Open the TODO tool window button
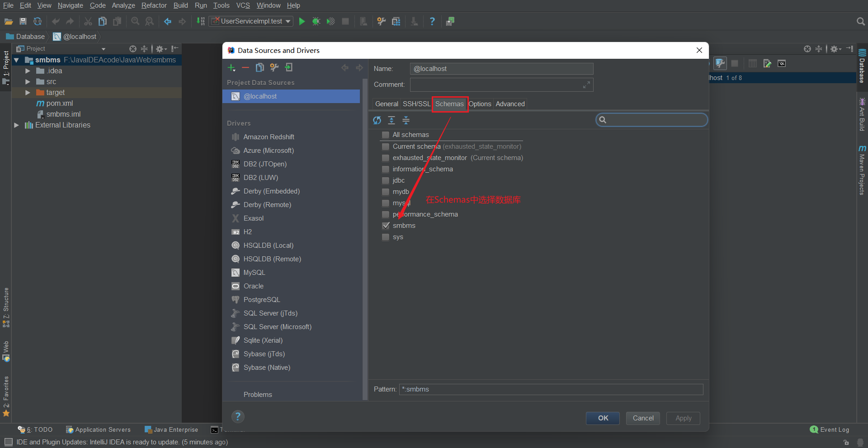 [x=35, y=429]
